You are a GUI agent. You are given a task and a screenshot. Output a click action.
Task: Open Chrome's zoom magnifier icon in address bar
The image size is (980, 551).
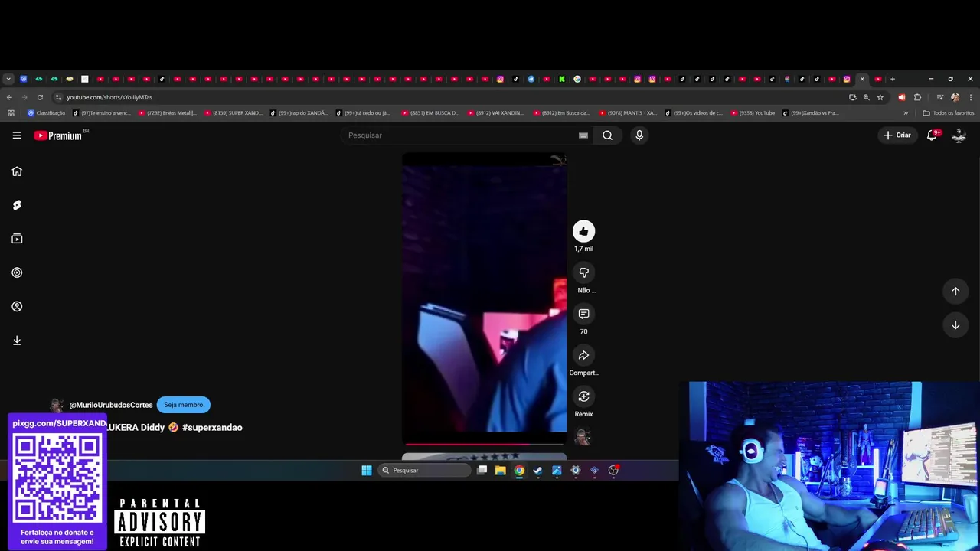coord(867,97)
